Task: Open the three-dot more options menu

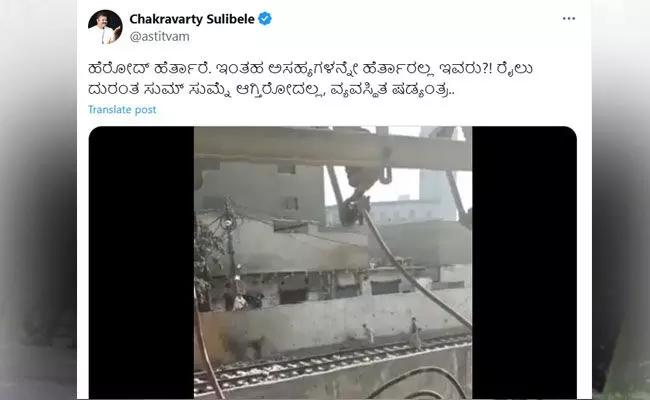Action: point(569,19)
